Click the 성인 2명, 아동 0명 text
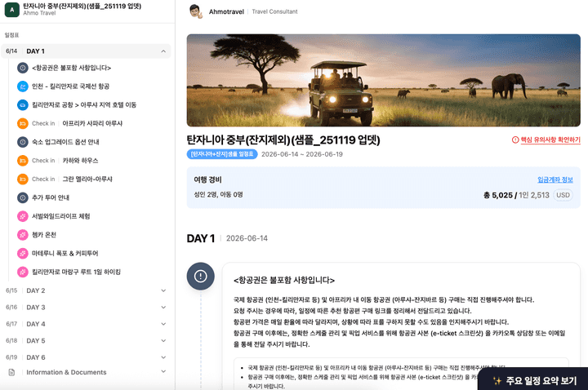The image size is (588, 390). (218, 194)
